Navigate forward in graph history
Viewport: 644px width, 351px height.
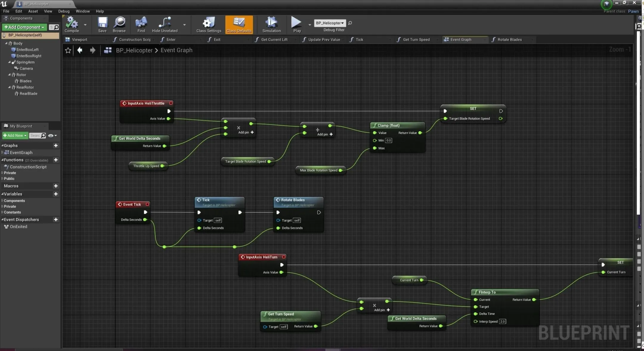tap(92, 50)
